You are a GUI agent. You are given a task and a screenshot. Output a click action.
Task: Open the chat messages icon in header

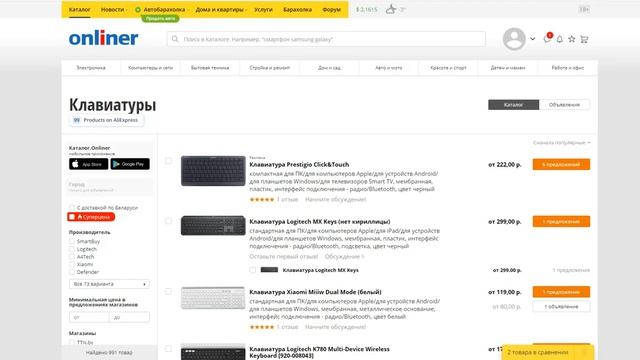coord(547,39)
